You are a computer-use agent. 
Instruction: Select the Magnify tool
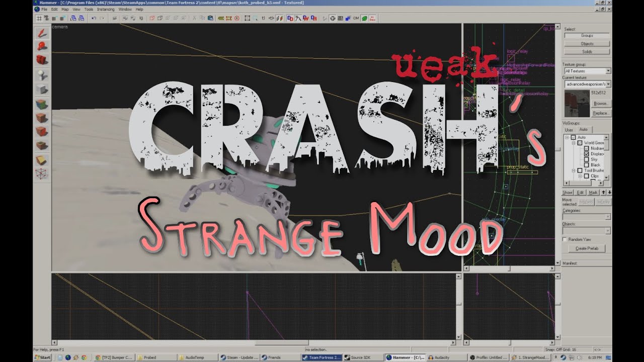click(41, 46)
